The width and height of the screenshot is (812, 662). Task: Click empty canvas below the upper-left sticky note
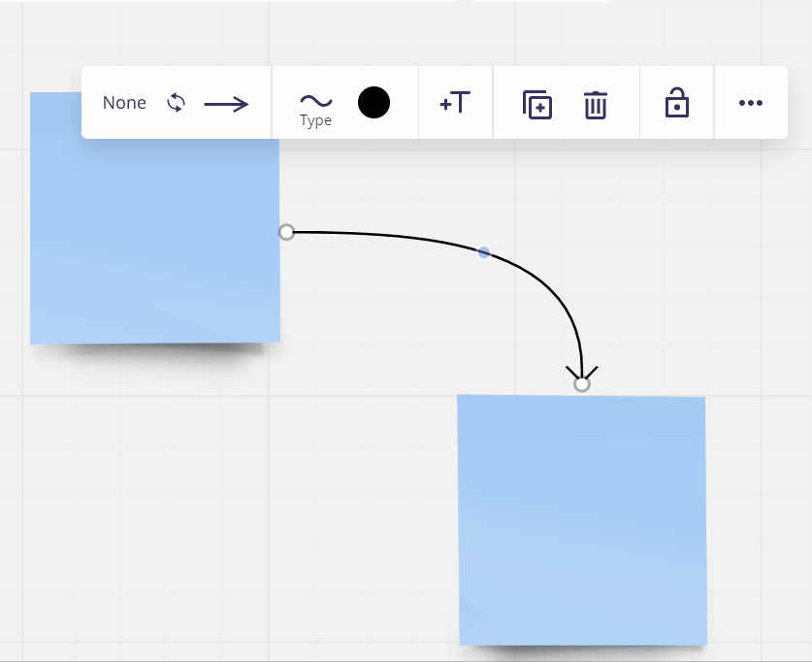[146, 485]
